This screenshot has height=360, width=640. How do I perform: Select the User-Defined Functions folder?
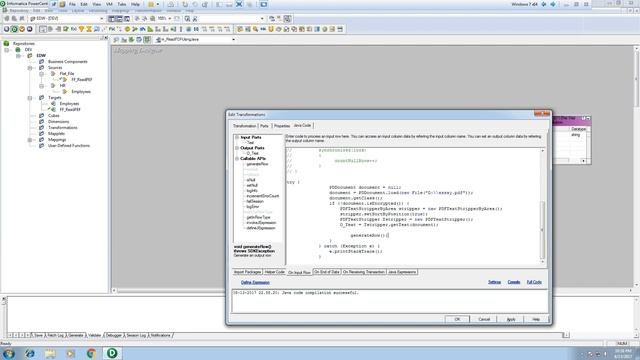pyautogui.click(x=69, y=146)
